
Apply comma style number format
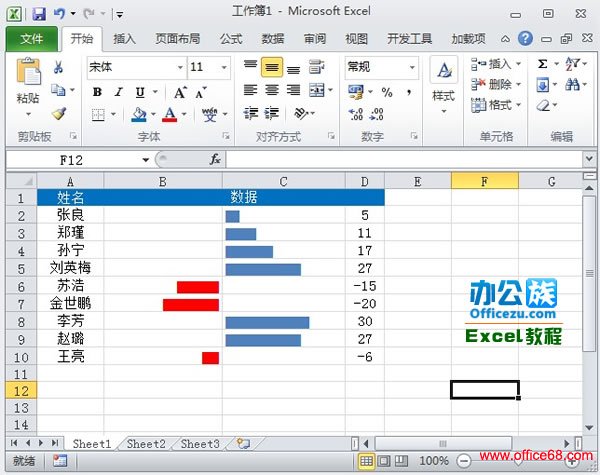[x=409, y=92]
